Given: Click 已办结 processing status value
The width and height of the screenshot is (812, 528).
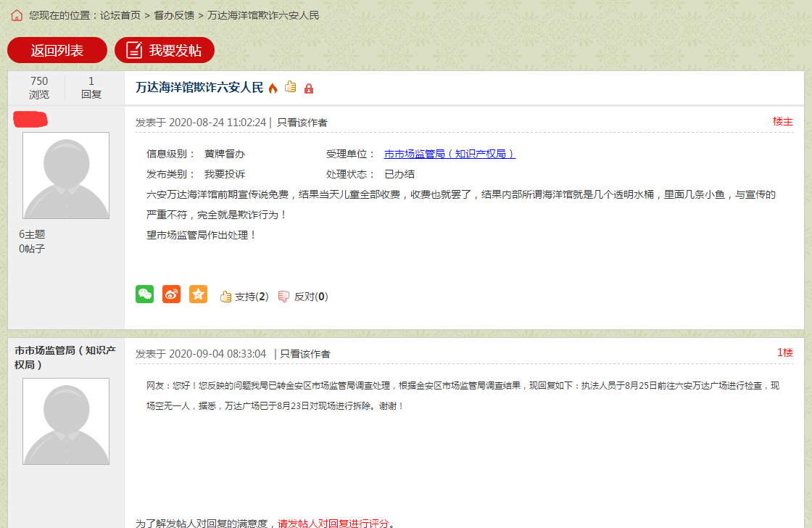Looking at the screenshot, I should coord(399,174).
